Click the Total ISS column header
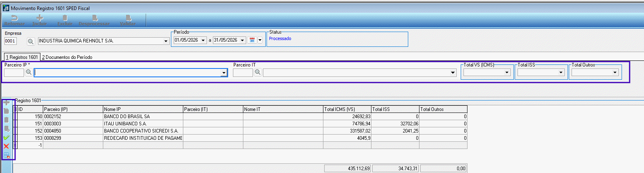Screen dimensions: 644x173 [395, 109]
